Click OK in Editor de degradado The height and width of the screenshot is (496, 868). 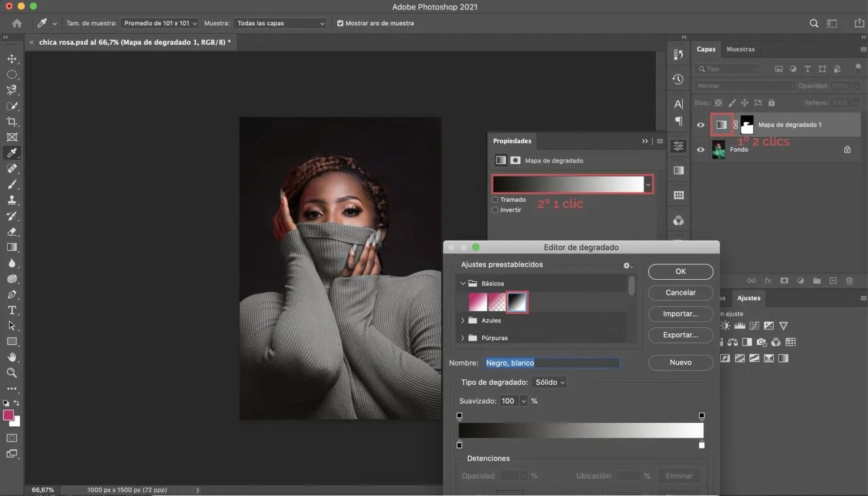click(680, 271)
